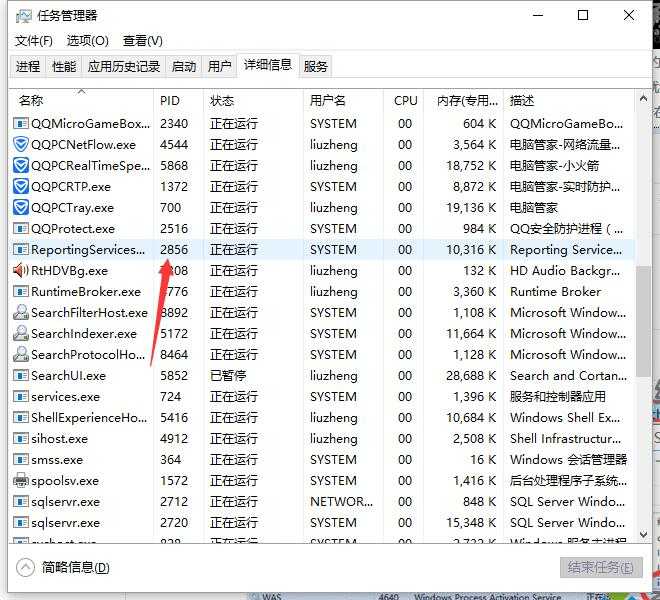Image resolution: width=660 pixels, height=600 pixels.
Task: Switch to the 进程 tab
Action: point(28,67)
